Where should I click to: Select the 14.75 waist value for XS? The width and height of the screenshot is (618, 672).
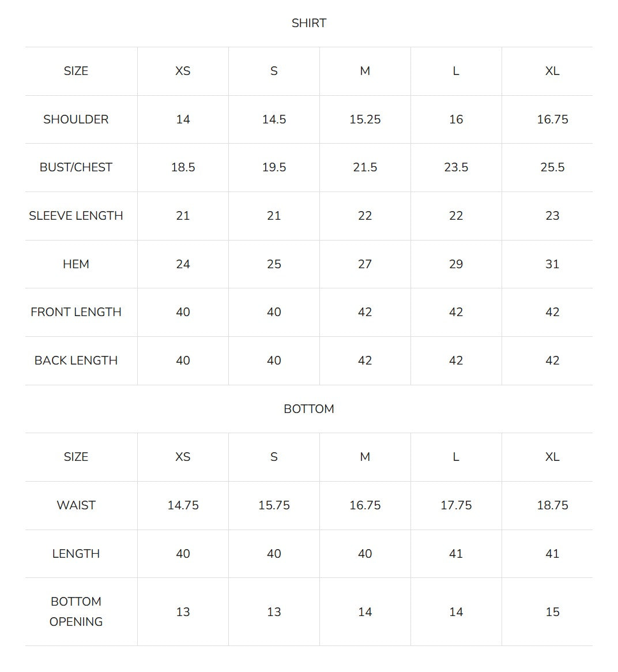click(x=183, y=505)
